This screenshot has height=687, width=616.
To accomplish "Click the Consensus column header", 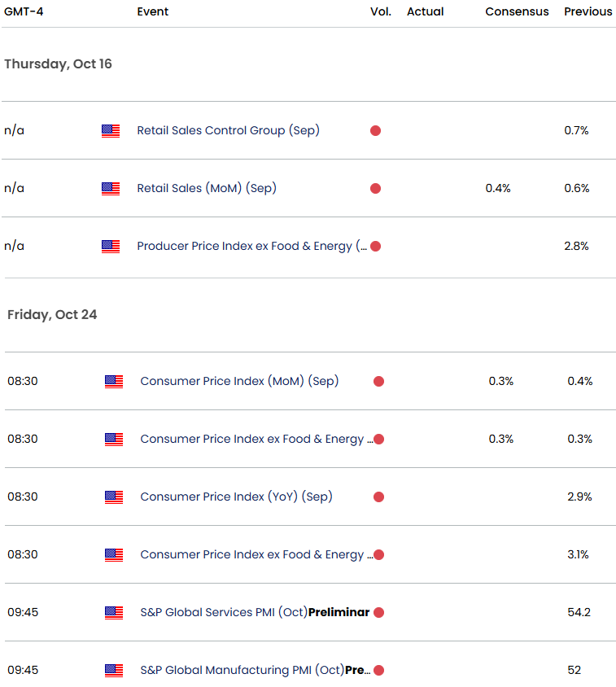I will (517, 11).
